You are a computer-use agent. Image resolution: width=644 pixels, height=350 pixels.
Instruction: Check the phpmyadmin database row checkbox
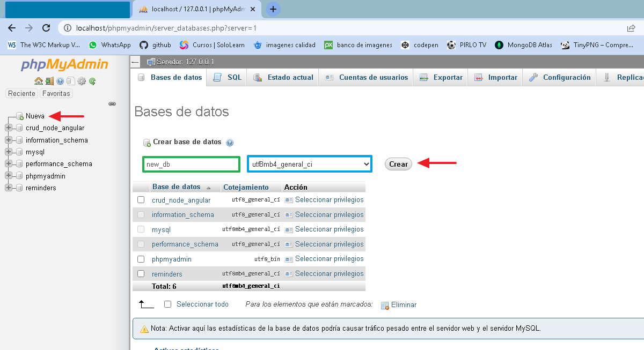[x=141, y=259]
